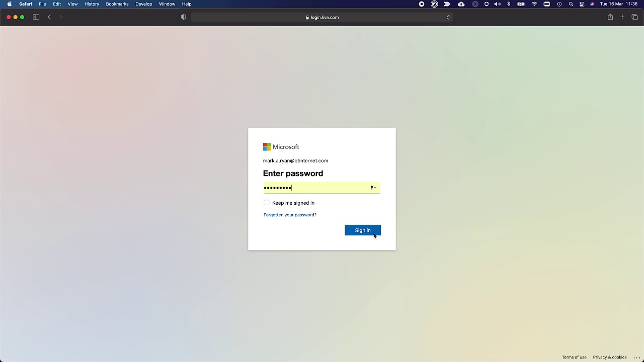Click the hexagon-shaped menu bar icon

[487, 4]
